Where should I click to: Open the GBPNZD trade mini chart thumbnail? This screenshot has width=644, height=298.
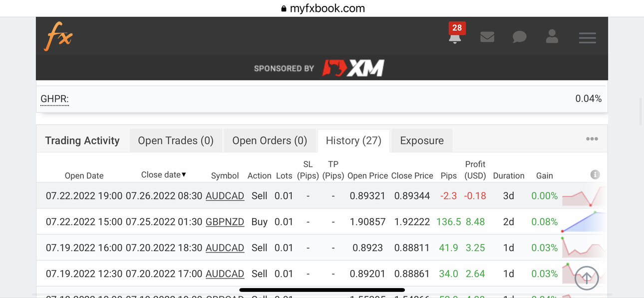(x=583, y=221)
